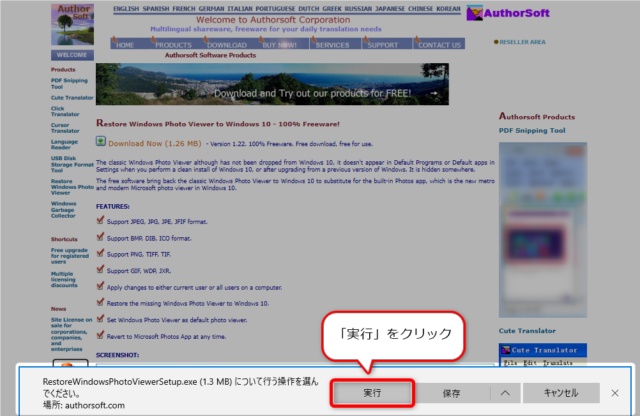640x416 pixels.
Task: Open Restore Windows Photo Viewer sidebar link
Action: (x=72, y=187)
